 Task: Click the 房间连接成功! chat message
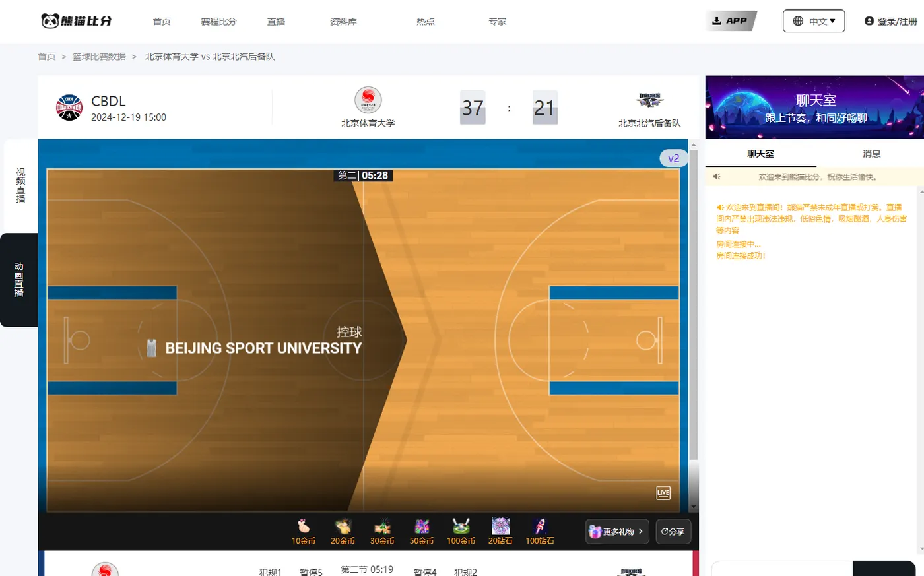tap(741, 256)
